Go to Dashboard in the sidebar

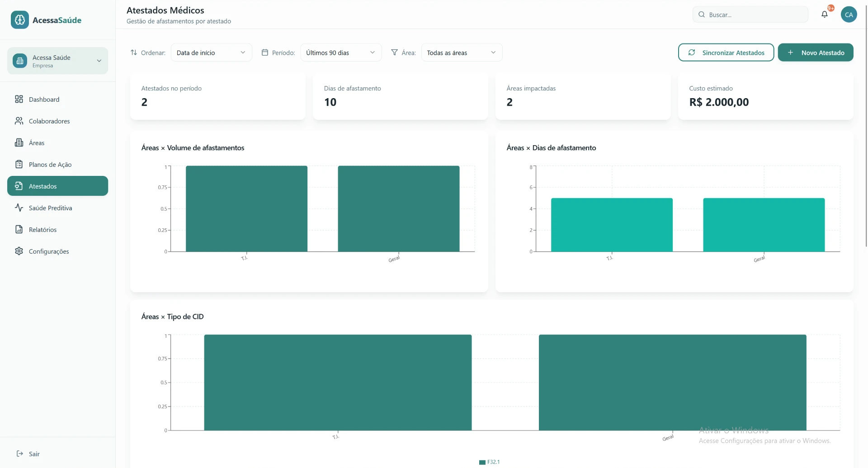58,99
